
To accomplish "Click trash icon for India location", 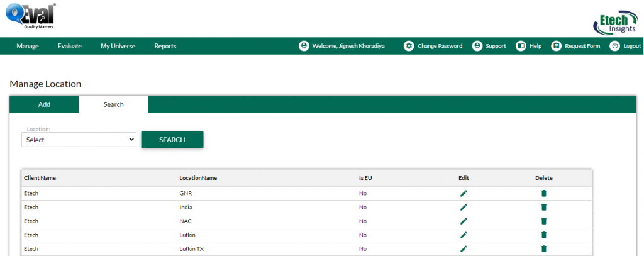I will coord(544,208).
